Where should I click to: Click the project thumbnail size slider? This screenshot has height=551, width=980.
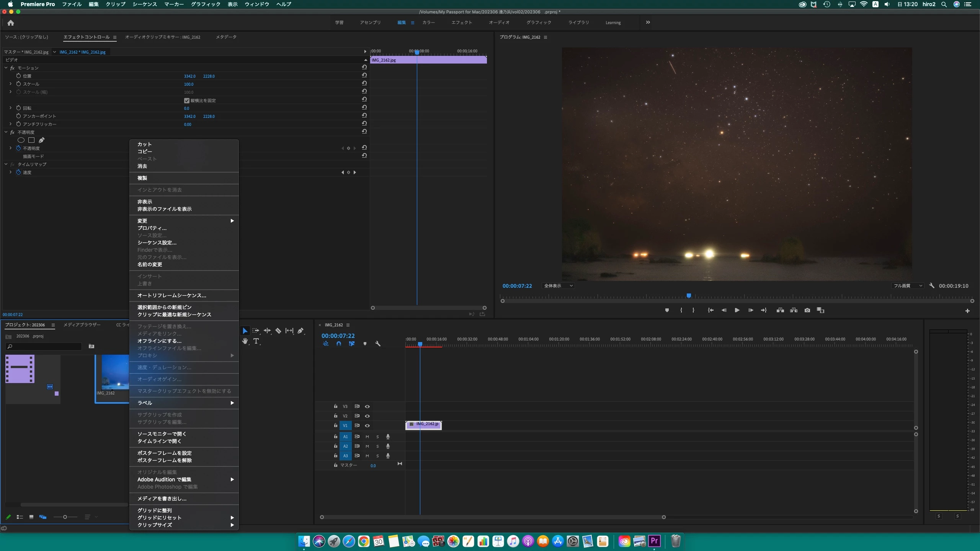(65, 517)
